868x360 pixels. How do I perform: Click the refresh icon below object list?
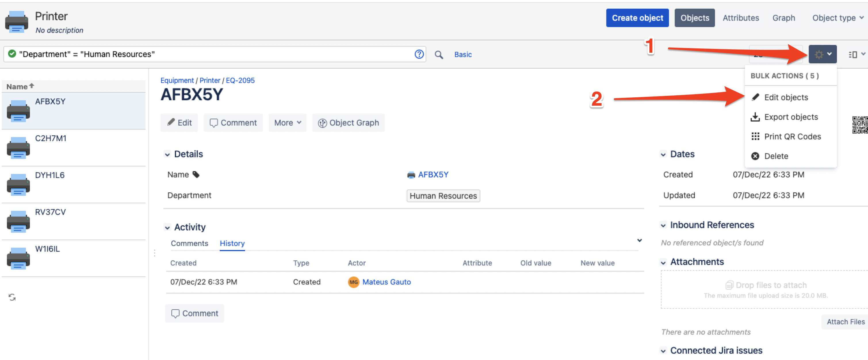[12, 297]
